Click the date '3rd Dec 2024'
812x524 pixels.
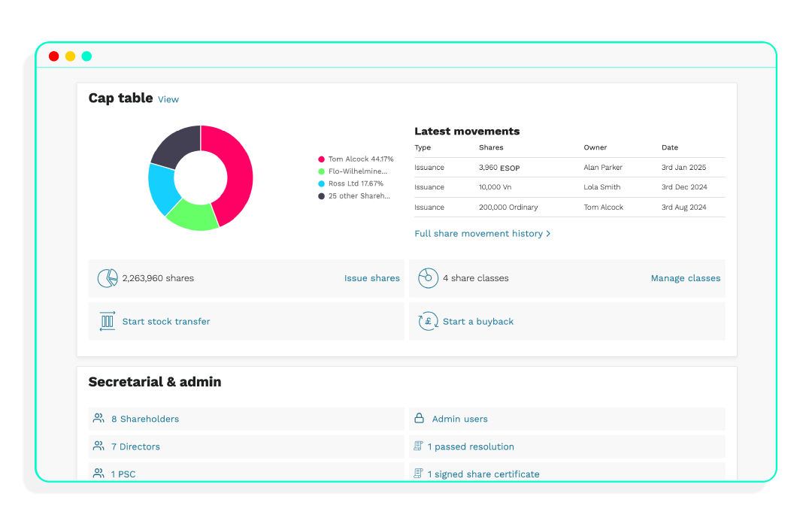click(684, 187)
